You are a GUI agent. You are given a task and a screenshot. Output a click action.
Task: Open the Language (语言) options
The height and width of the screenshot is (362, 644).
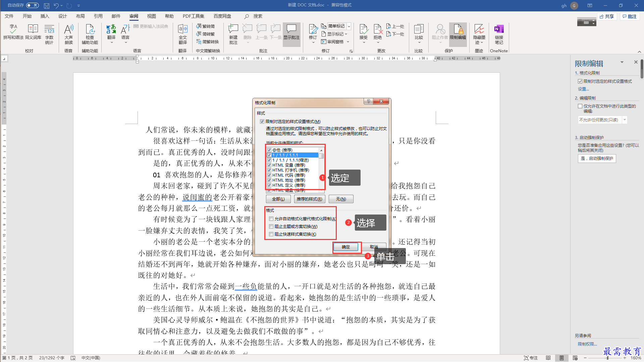tap(125, 34)
